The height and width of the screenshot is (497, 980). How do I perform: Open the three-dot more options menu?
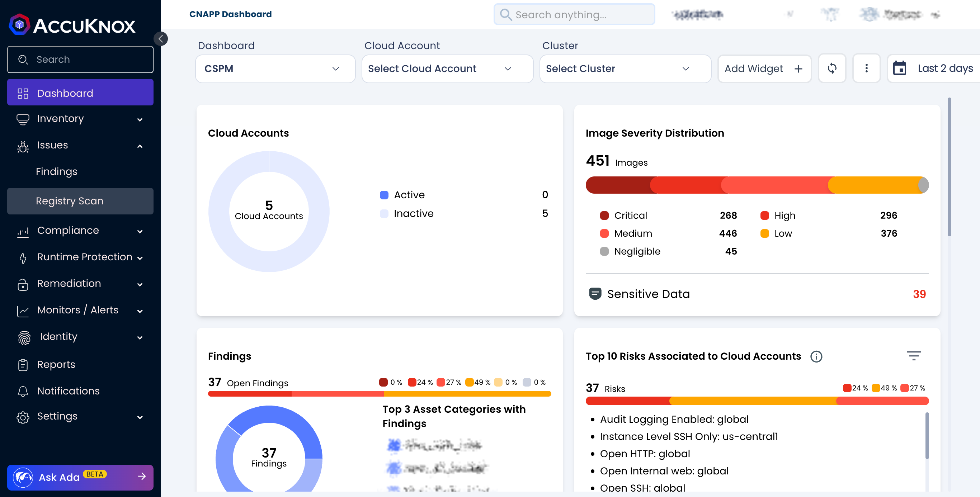coord(866,68)
